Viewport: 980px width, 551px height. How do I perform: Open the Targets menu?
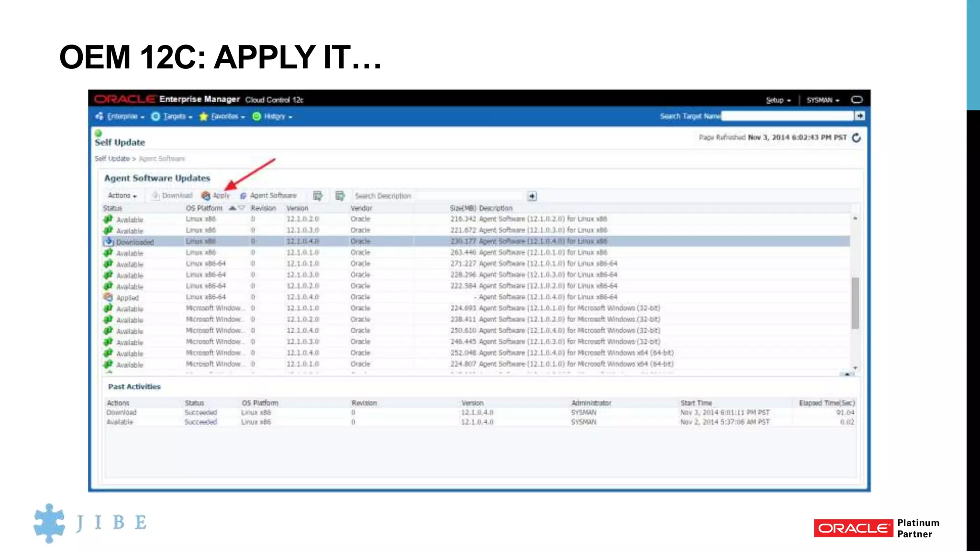coord(172,116)
